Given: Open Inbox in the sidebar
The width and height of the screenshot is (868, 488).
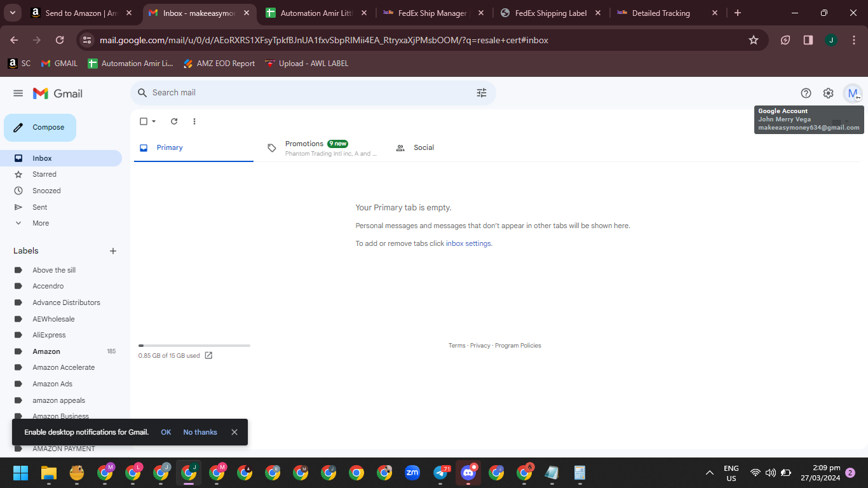Looking at the screenshot, I should [x=61, y=158].
